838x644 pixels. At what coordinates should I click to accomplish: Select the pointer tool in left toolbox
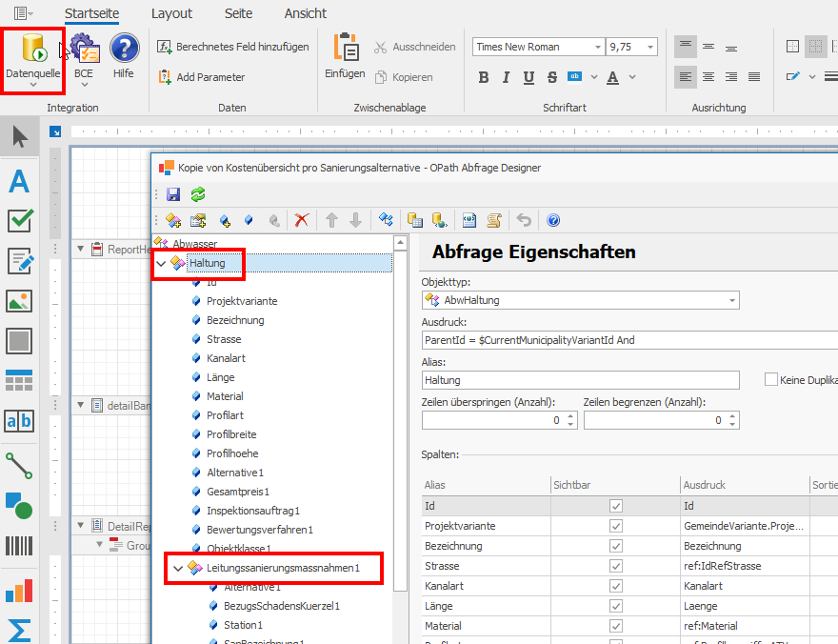coord(19,137)
